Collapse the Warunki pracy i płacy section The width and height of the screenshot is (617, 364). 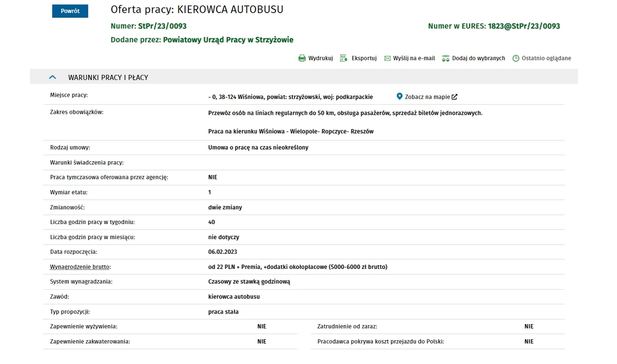pos(52,77)
